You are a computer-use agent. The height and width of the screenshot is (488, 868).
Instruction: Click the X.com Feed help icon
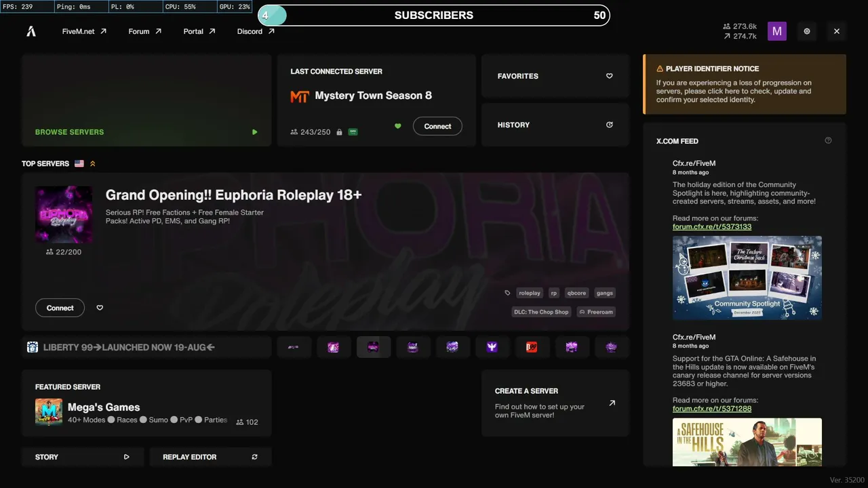(828, 141)
